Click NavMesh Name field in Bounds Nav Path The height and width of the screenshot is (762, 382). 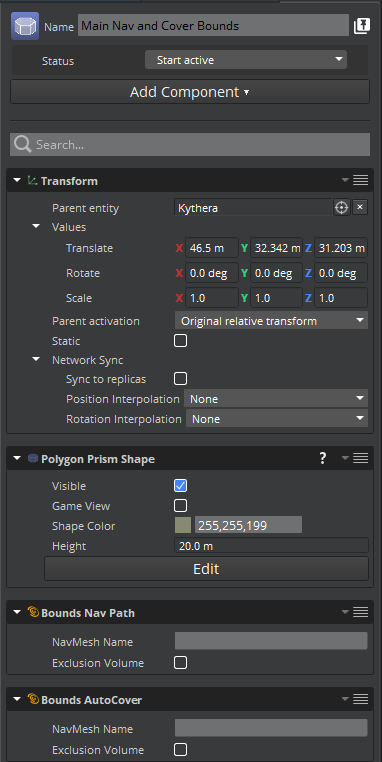[271, 641]
